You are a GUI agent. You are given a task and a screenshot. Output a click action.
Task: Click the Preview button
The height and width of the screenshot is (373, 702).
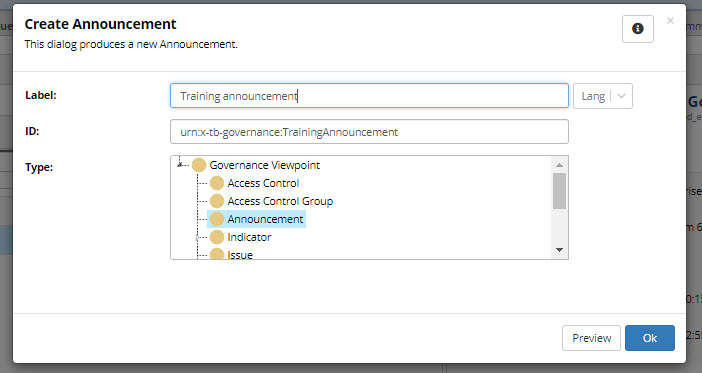point(591,338)
